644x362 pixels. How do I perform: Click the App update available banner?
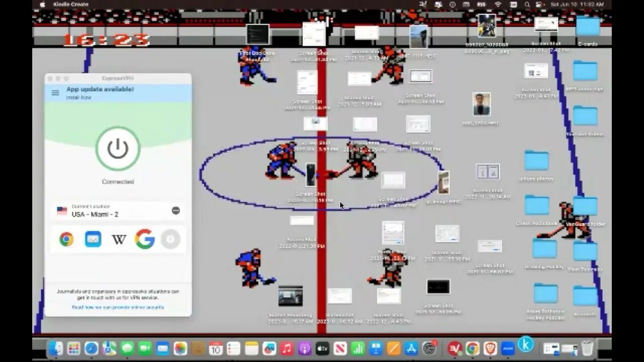pos(118,93)
